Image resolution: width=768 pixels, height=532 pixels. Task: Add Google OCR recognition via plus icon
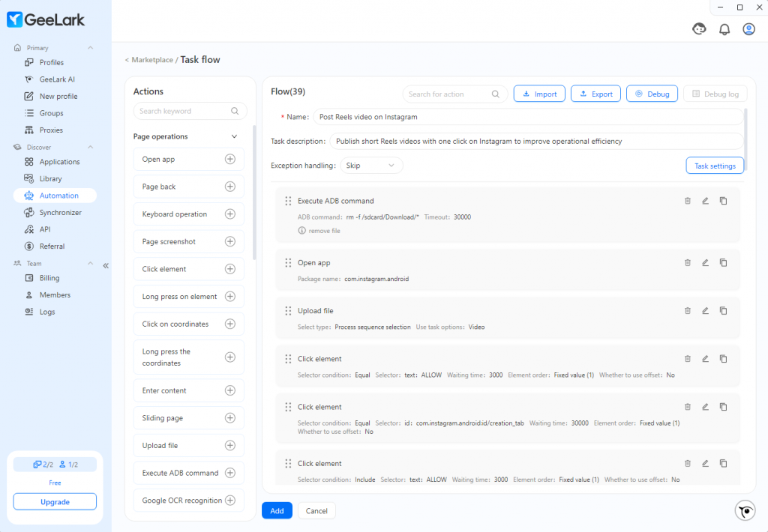pyautogui.click(x=229, y=500)
